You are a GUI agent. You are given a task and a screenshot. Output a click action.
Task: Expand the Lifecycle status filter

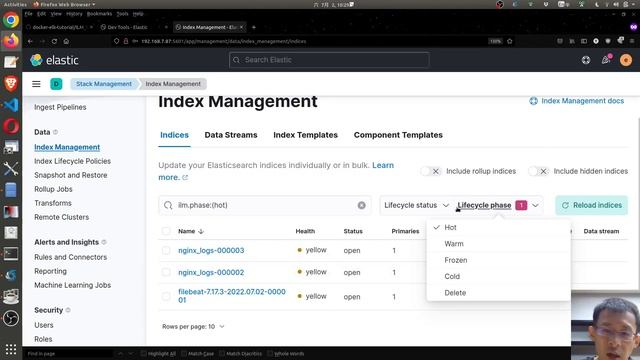[416, 205]
